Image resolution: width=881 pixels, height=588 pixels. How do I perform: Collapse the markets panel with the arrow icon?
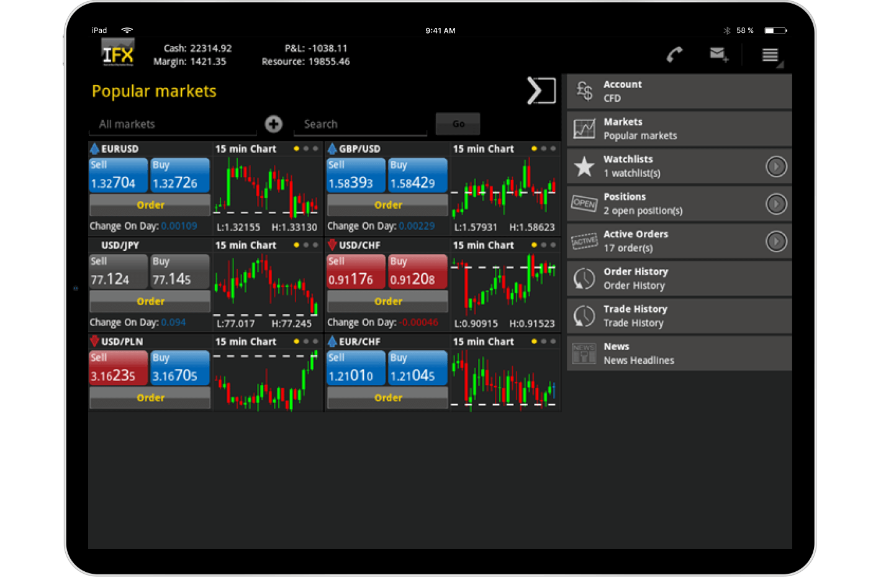(x=541, y=91)
